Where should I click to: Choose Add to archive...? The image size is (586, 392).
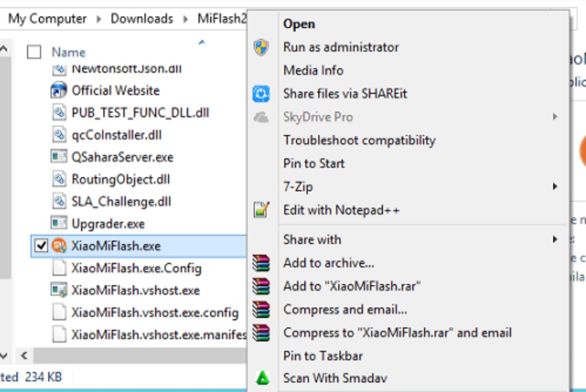[x=328, y=263]
